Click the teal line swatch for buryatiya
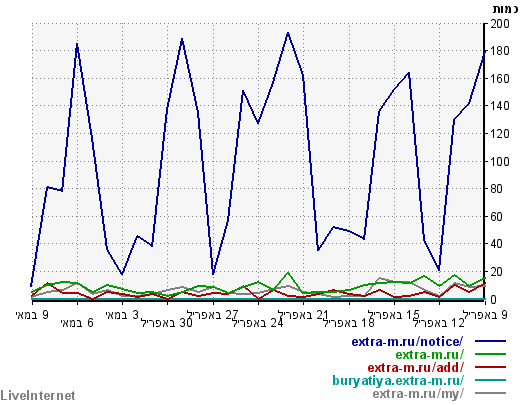This screenshot has width=520, height=405. pos(490,380)
